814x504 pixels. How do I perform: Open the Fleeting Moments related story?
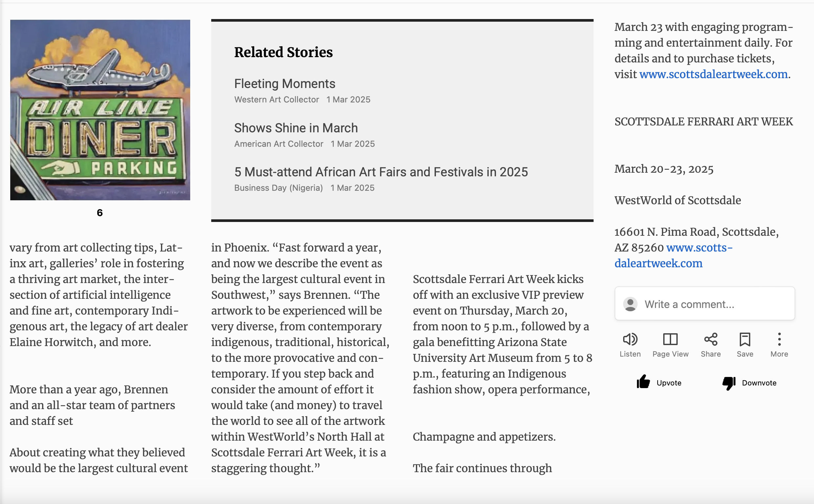pos(285,84)
